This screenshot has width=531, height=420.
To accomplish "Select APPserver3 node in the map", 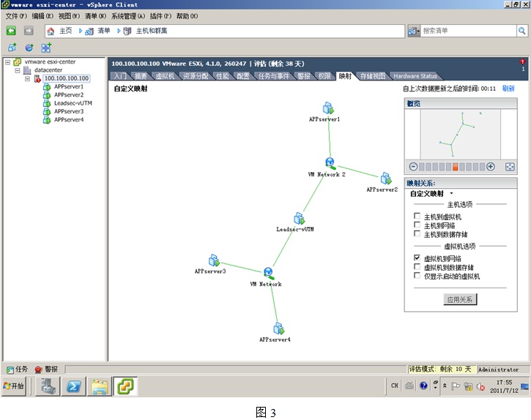I will pos(214,260).
